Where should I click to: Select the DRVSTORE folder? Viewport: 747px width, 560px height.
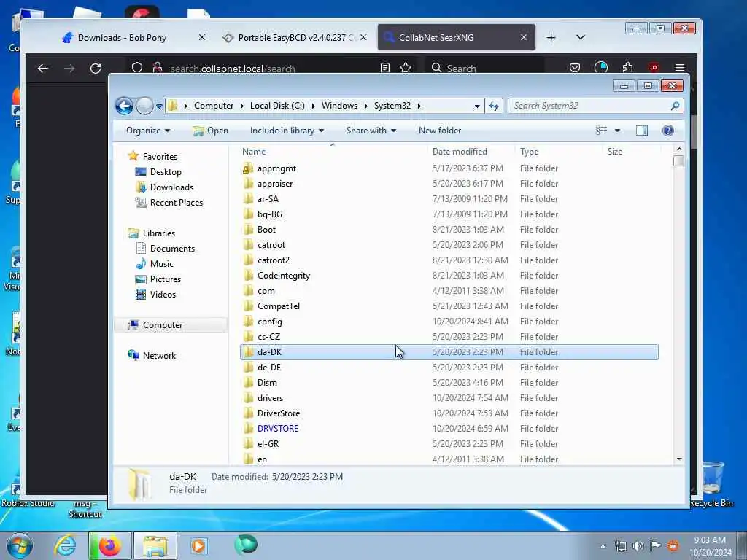[x=277, y=429]
